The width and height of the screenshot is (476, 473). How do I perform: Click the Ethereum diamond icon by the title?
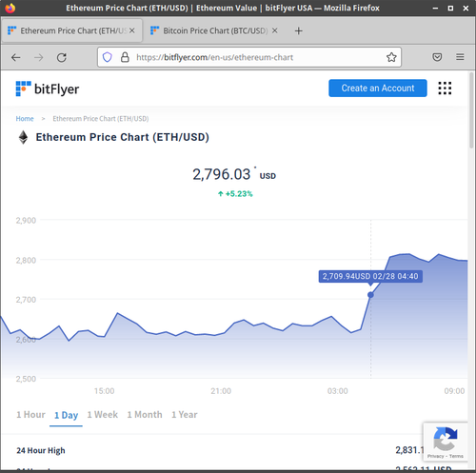[x=23, y=137]
